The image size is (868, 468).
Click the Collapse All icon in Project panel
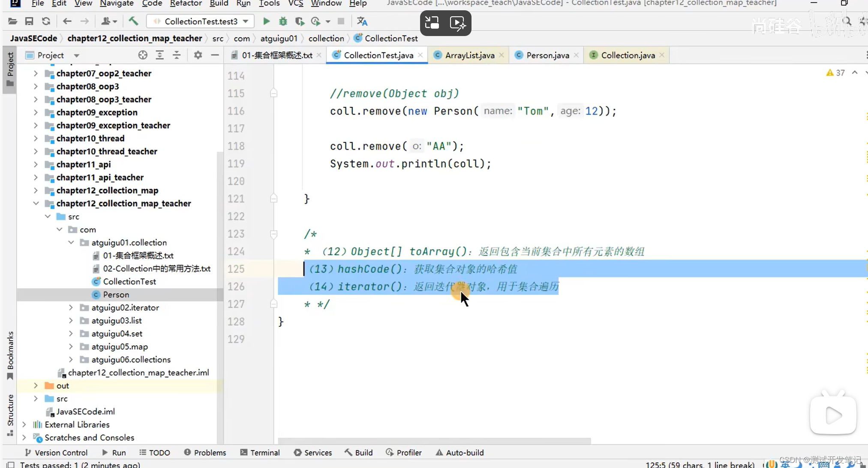176,55
